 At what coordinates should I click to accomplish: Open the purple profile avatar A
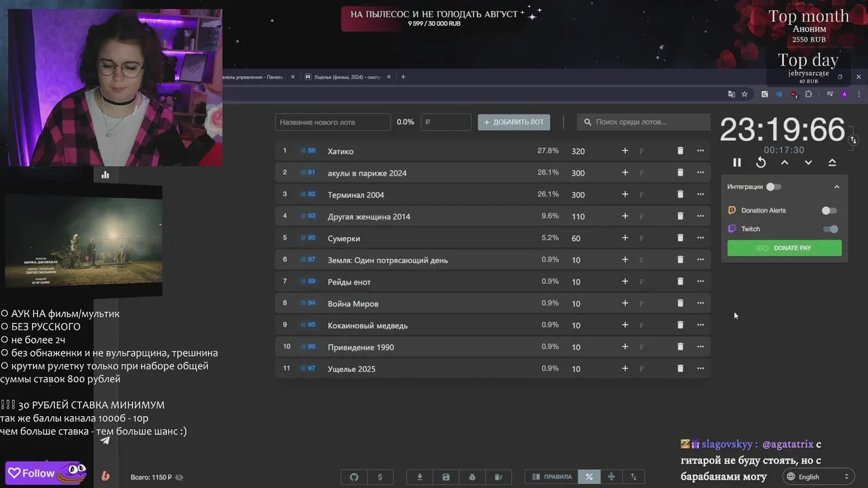pos(844,94)
